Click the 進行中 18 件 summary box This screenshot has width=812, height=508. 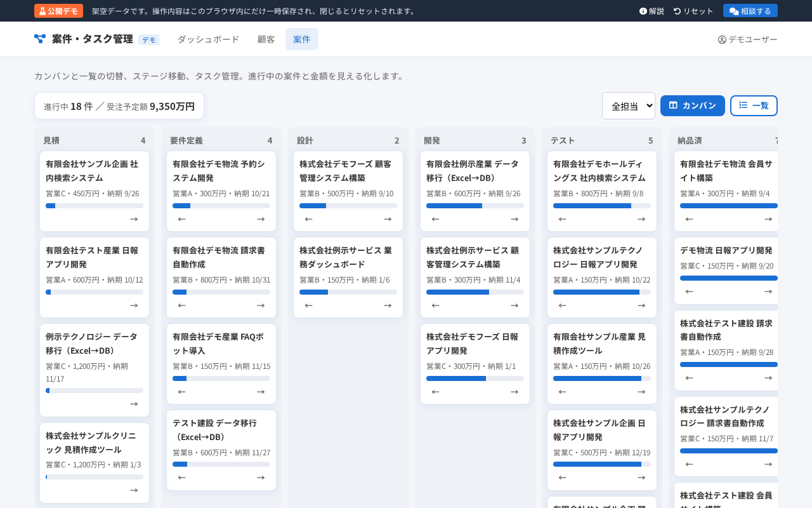point(119,106)
